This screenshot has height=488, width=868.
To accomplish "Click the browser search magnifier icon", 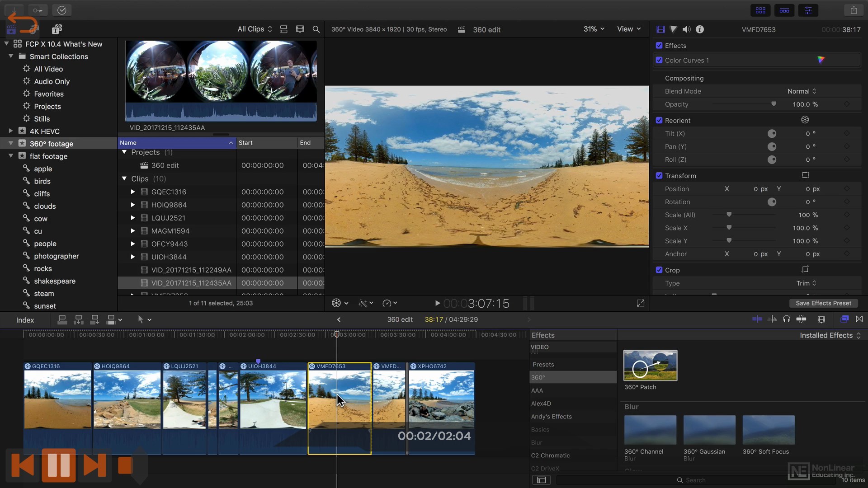I will [316, 29].
